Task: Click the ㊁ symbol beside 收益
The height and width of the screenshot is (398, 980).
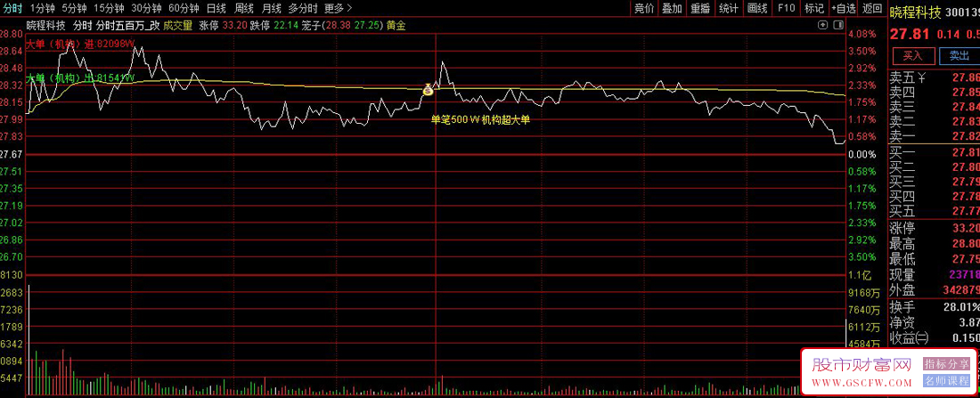Action: [x=922, y=338]
